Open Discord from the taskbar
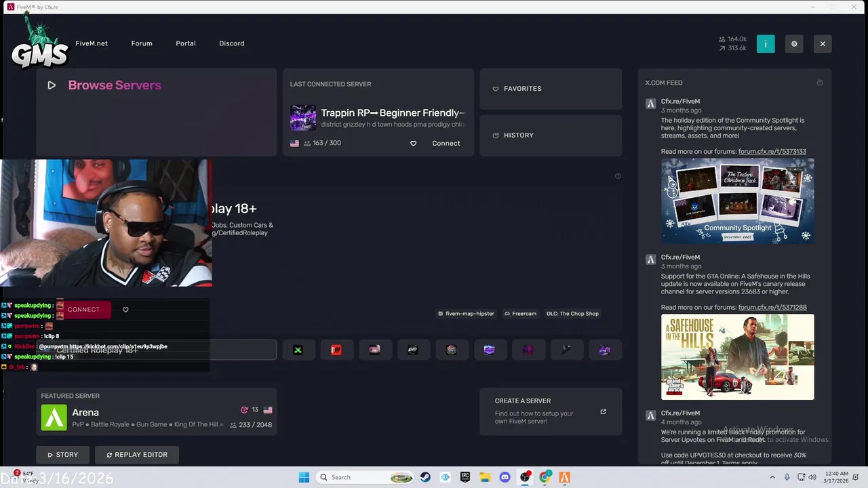The height and width of the screenshot is (488, 868). (x=505, y=477)
